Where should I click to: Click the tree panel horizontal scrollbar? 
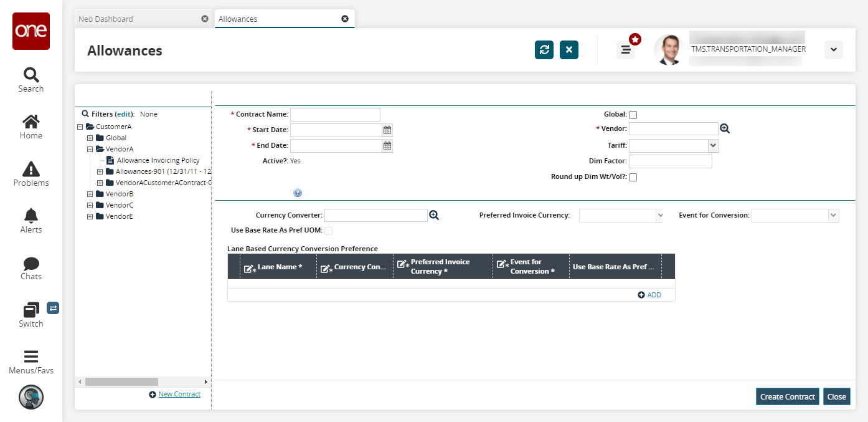pyautogui.click(x=121, y=381)
